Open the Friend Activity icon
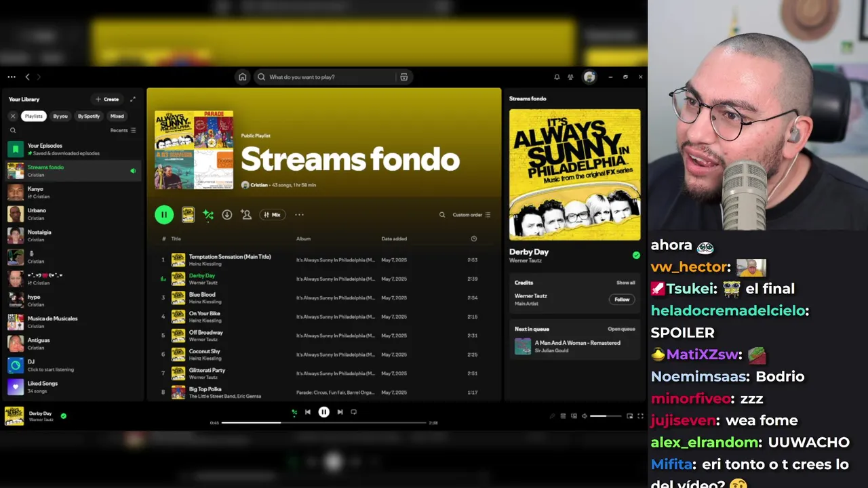Image resolution: width=868 pixels, height=488 pixels. [570, 77]
